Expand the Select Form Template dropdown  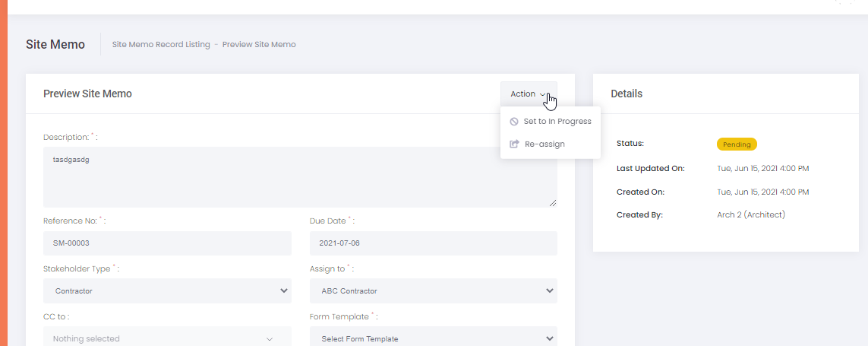(x=433, y=338)
